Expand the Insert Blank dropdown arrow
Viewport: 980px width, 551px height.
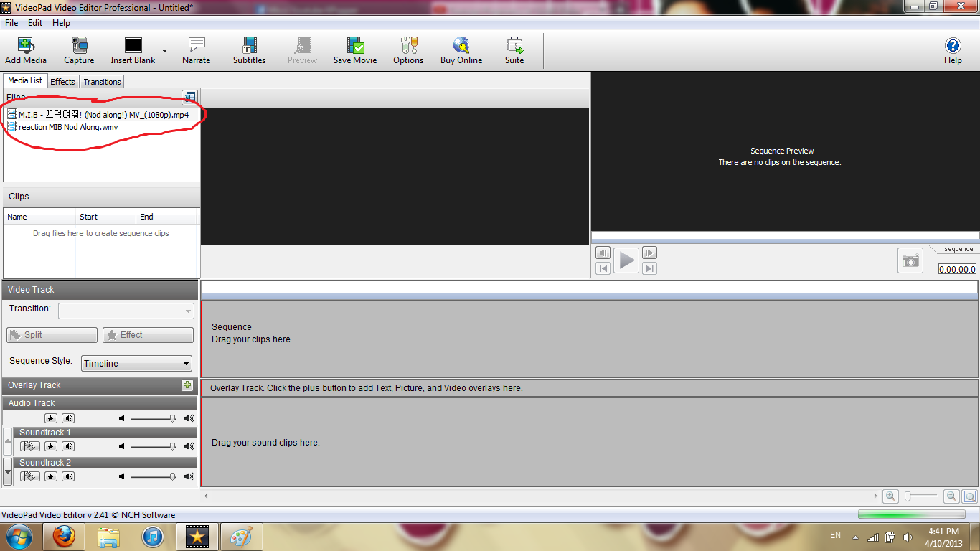(164, 51)
